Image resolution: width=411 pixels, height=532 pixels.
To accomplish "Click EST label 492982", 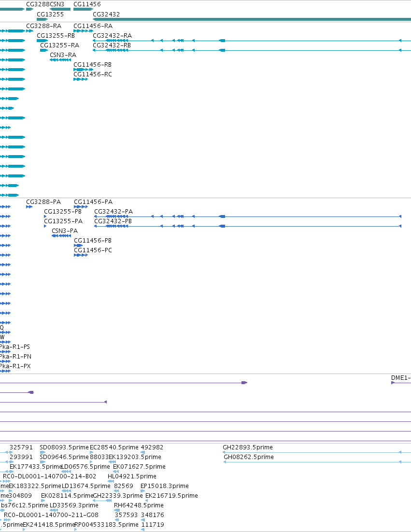I will point(152,447).
